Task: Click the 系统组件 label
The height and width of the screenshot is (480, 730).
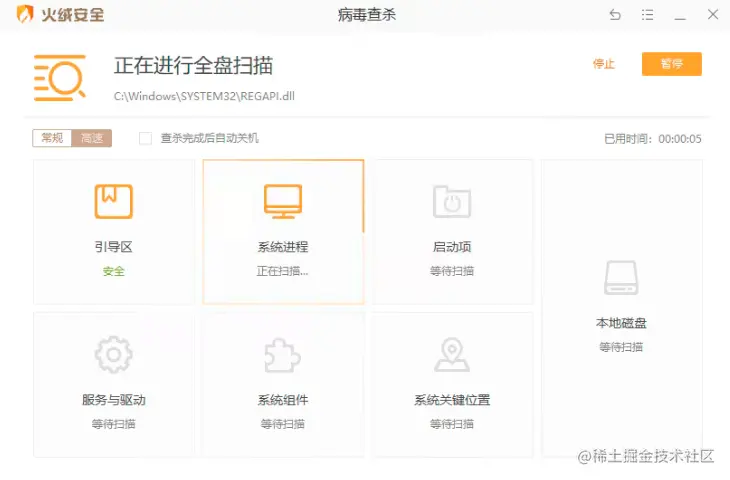Action: [283, 400]
